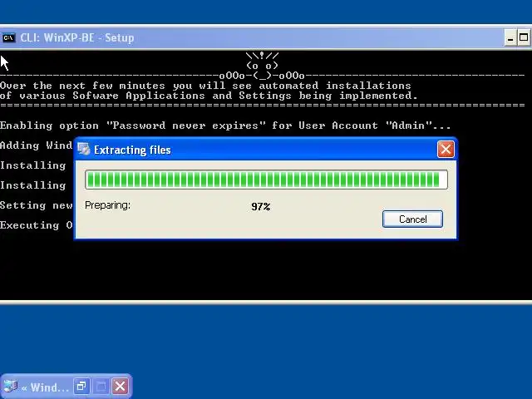Click the minimized Wind... window icon
The width and height of the screenshot is (532, 399).
point(10,386)
